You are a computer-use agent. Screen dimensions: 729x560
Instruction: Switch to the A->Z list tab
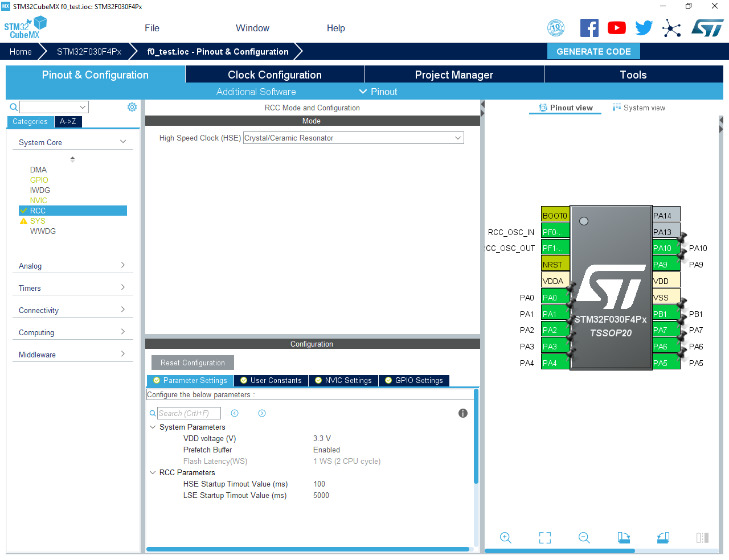click(68, 121)
